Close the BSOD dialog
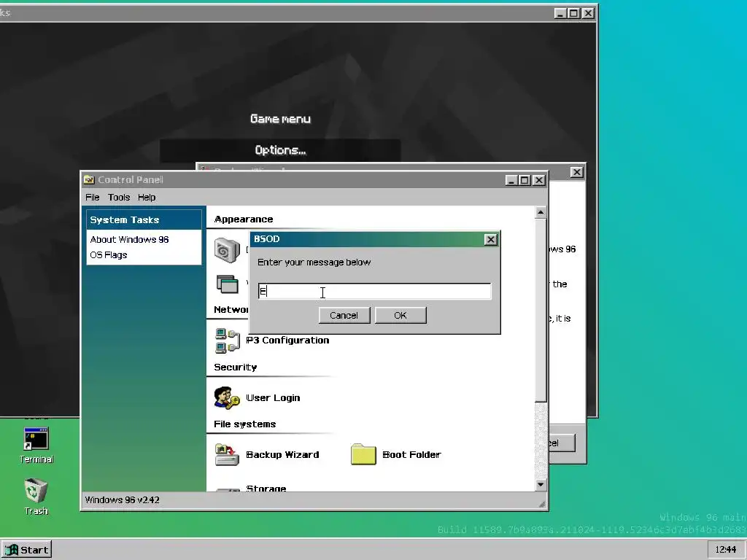The height and width of the screenshot is (560, 747). point(490,239)
